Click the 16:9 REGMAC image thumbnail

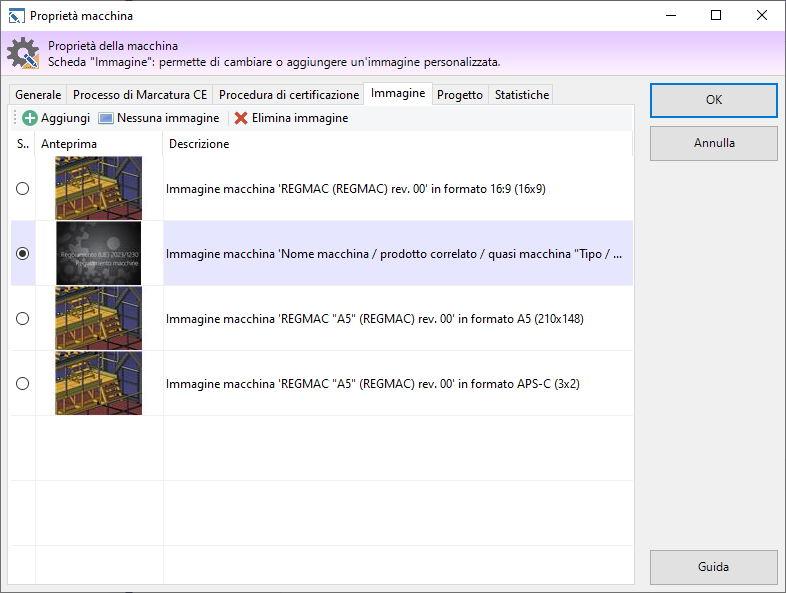click(98, 188)
